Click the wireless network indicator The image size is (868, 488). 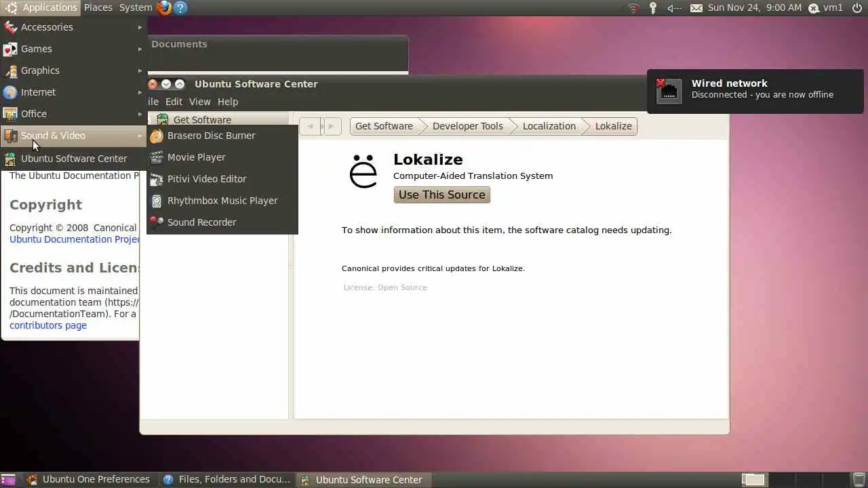coord(633,7)
